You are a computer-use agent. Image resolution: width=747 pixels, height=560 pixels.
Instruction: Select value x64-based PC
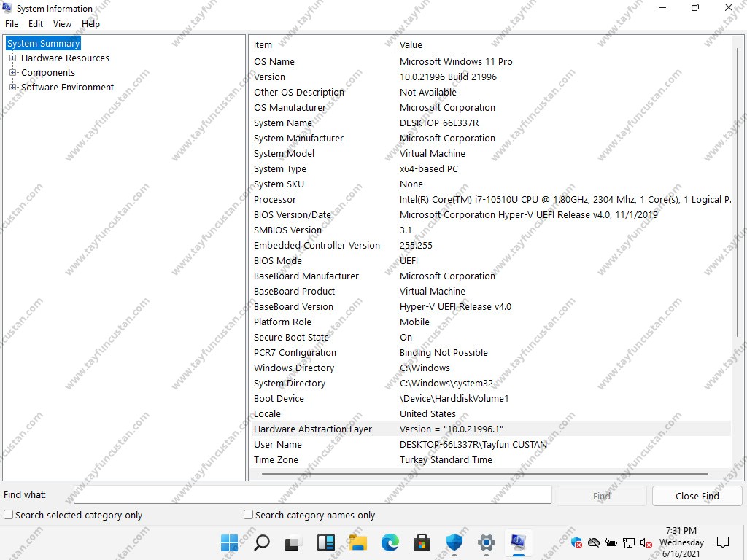point(428,168)
